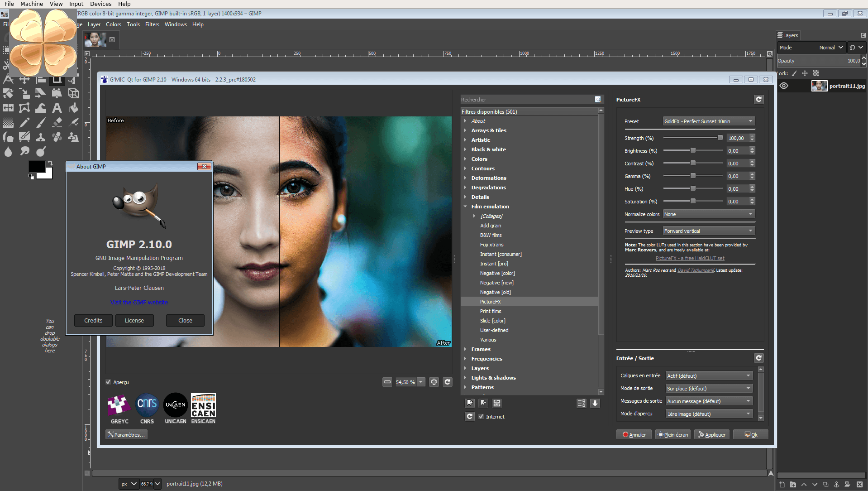Open the Machine menu in VM bar

(x=32, y=4)
